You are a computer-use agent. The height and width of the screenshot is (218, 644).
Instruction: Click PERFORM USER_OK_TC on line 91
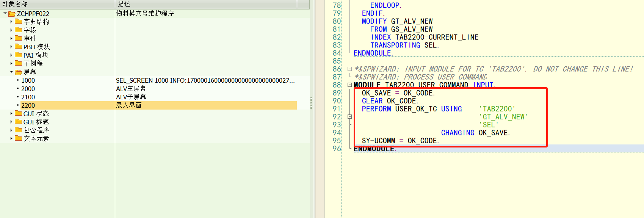tap(399, 109)
